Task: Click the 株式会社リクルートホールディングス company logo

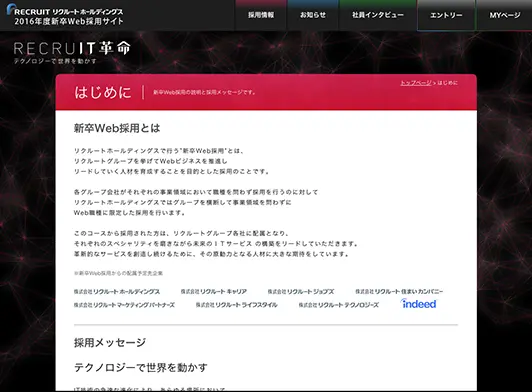Action: click(x=117, y=292)
